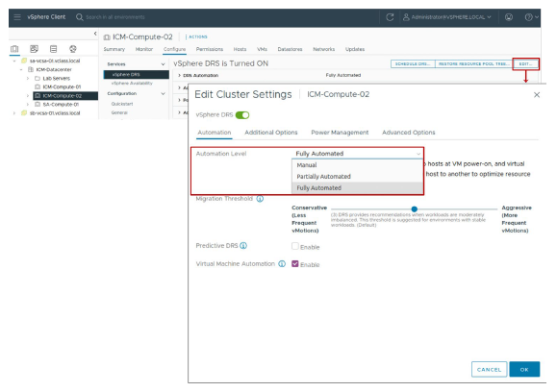Screen dimensions: 557x392
Task: Switch to Power Management dialog tab
Action: 340,133
